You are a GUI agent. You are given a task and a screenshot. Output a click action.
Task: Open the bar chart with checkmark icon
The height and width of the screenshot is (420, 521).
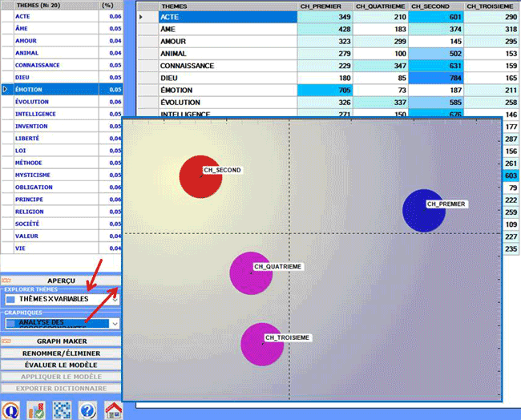[36, 409]
